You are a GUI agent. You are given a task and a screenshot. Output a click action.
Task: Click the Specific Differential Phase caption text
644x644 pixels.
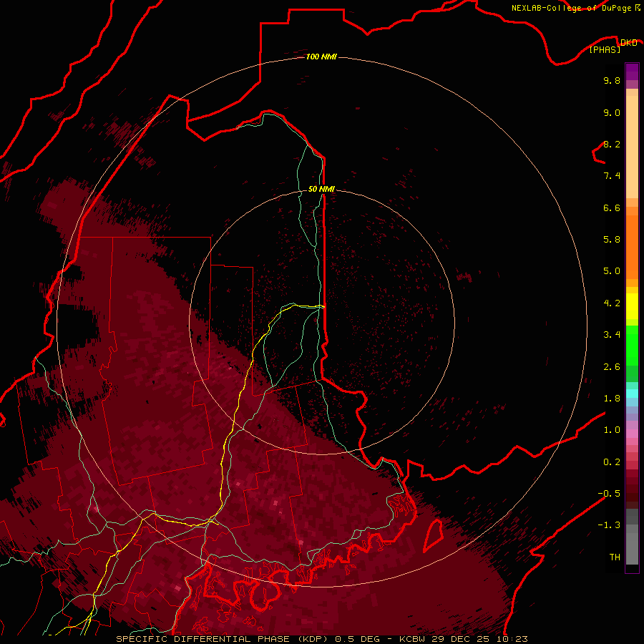point(321,639)
